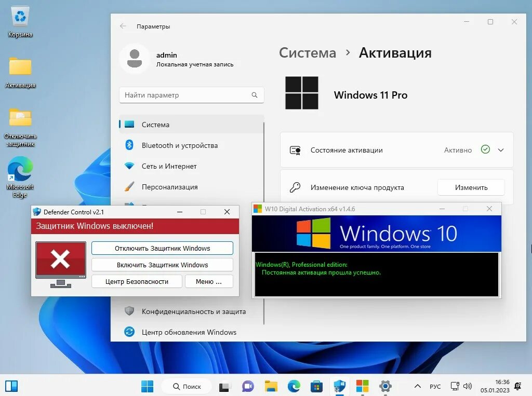
Task: Open Task View on taskbar
Action: pyautogui.click(x=224, y=386)
